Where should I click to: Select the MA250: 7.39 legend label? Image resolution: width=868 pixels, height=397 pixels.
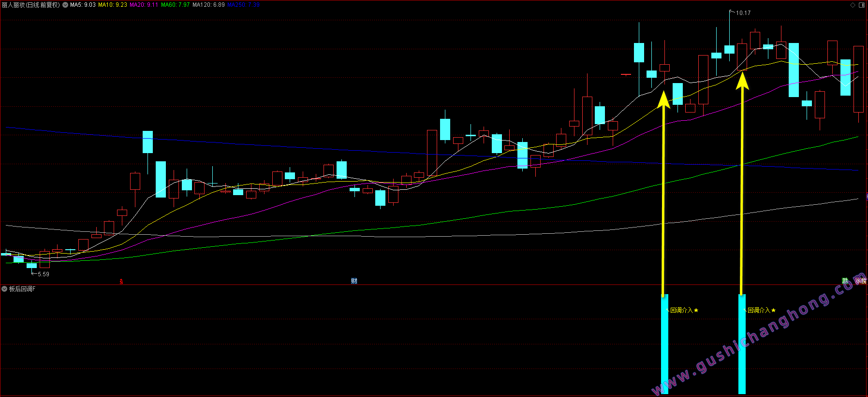(243, 5)
